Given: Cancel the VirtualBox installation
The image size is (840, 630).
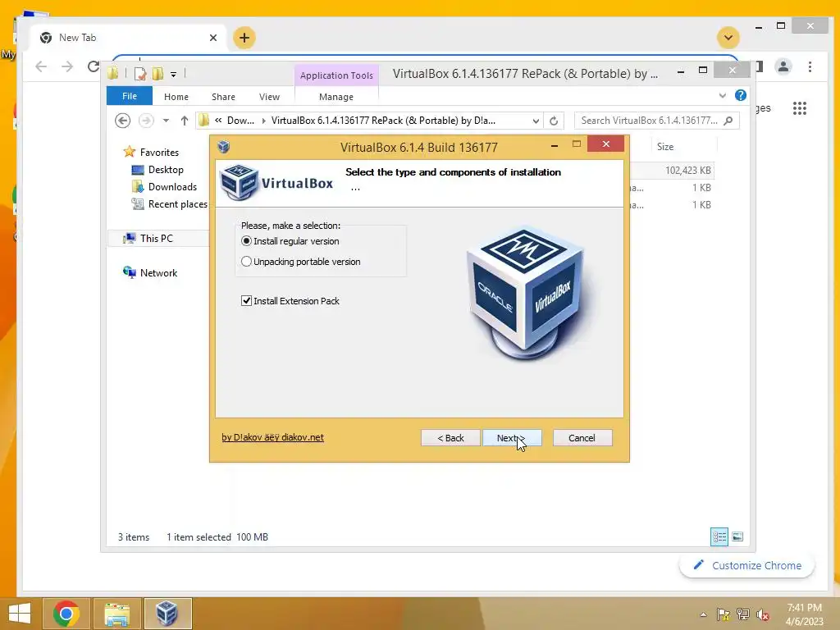Looking at the screenshot, I should tap(582, 438).
